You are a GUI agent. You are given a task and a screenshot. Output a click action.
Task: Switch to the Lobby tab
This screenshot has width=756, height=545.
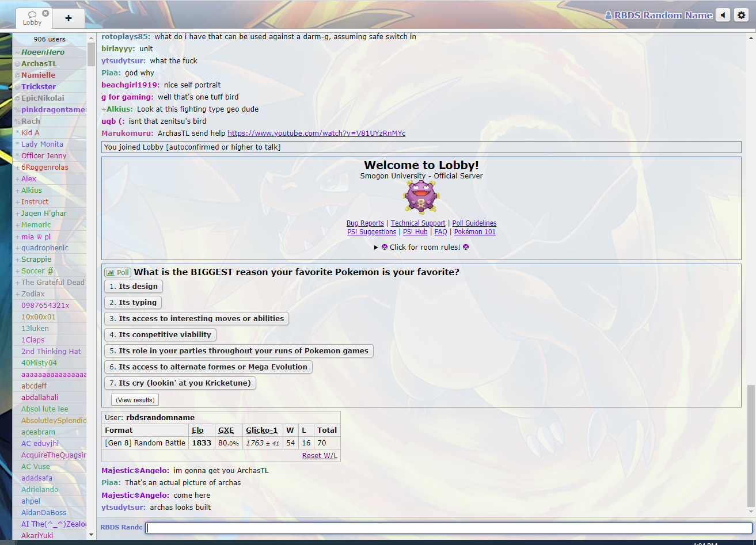coord(32,18)
